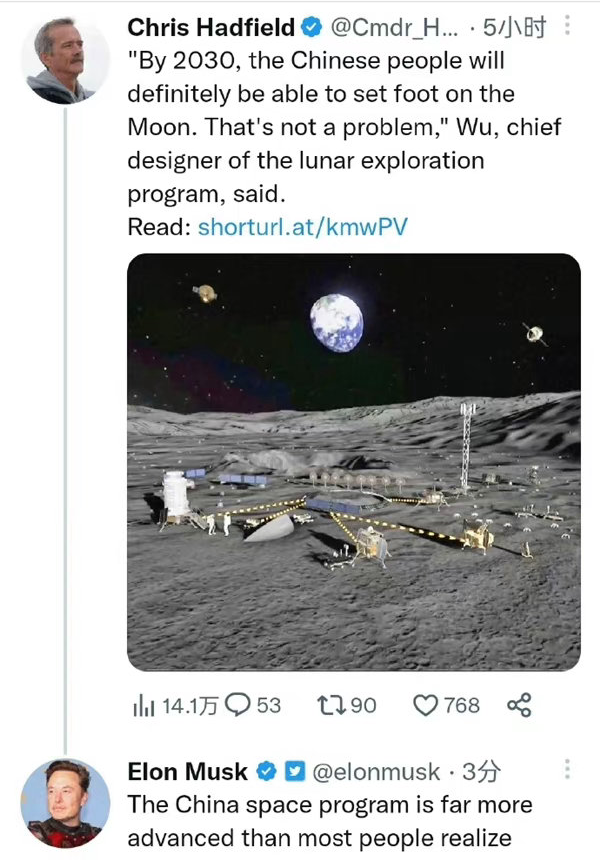Screen dimensions: 600x863
Task: Open the @elonmusk handle
Action: click(x=376, y=771)
